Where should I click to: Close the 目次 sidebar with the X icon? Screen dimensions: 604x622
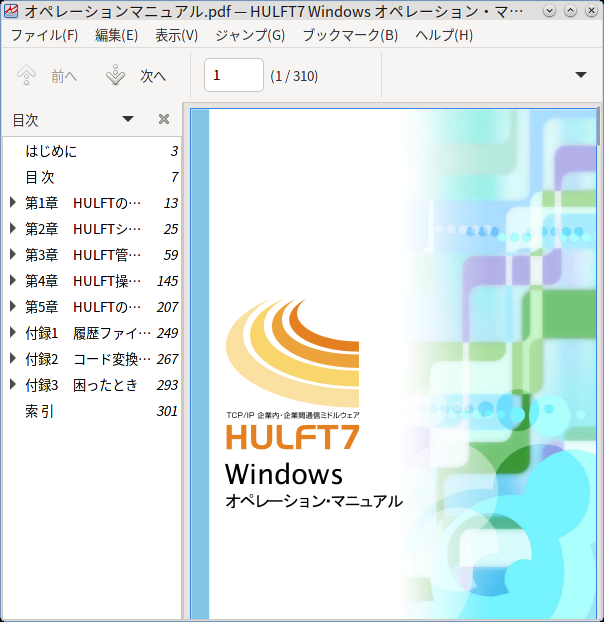pyautogui.click(x=164, y=119)
